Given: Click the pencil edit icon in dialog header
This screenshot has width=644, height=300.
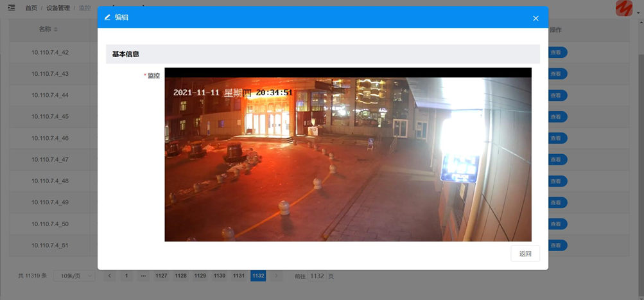Looking at the screenshot, I should (x=107, y=17).
